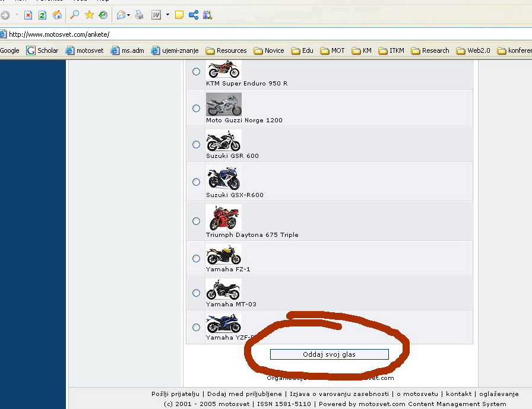Open the Edu bookmark folder
This screenshot has width=532, height=409.
point(302,50)
